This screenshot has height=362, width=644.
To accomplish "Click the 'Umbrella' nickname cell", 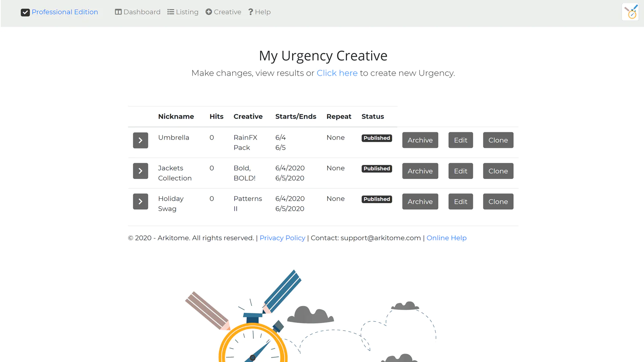I will click(x=173, y=138).
